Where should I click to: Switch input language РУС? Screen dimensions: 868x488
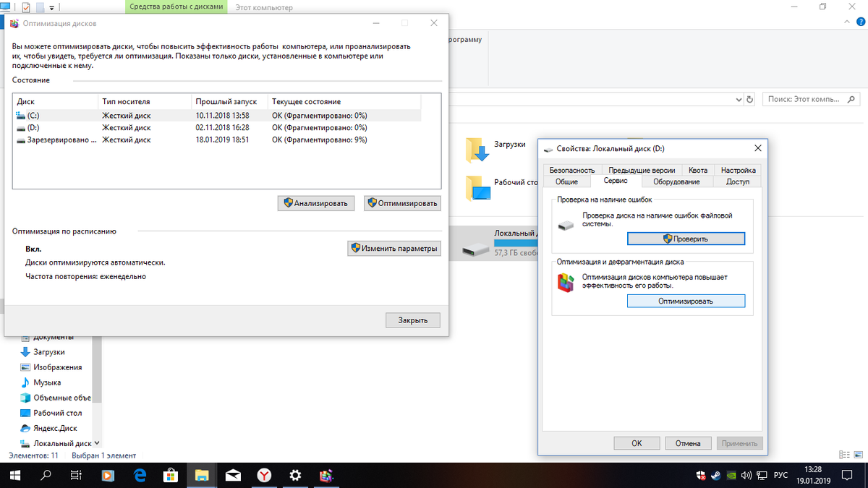click(x=780, y=475)
